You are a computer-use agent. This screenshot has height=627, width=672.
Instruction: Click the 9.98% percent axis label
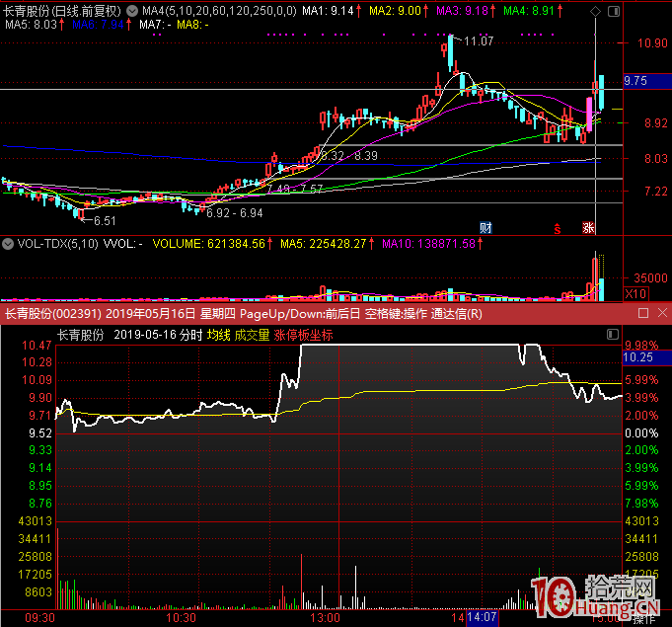[x=641, y=346]
